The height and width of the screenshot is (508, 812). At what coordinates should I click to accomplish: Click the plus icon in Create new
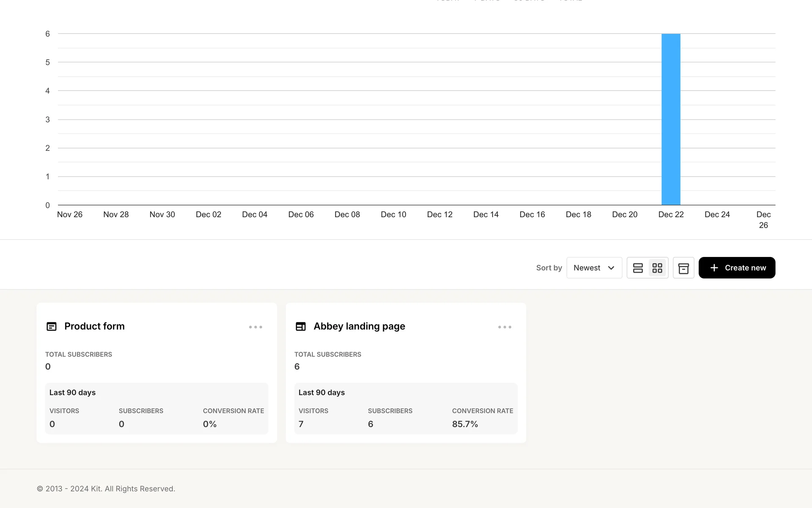[714, 268]
